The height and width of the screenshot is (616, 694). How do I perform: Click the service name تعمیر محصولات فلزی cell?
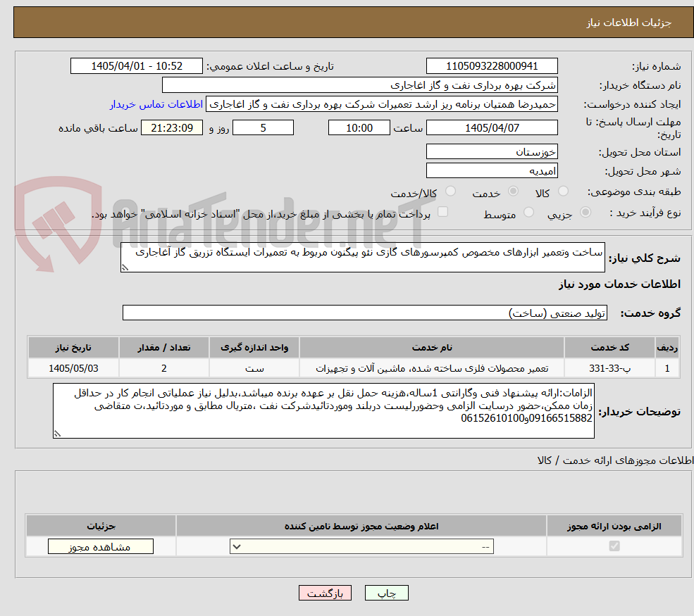(x=432, y=368)
